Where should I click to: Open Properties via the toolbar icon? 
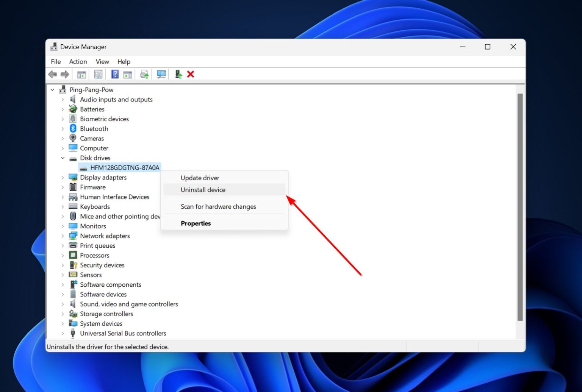[x=98, y=74]
